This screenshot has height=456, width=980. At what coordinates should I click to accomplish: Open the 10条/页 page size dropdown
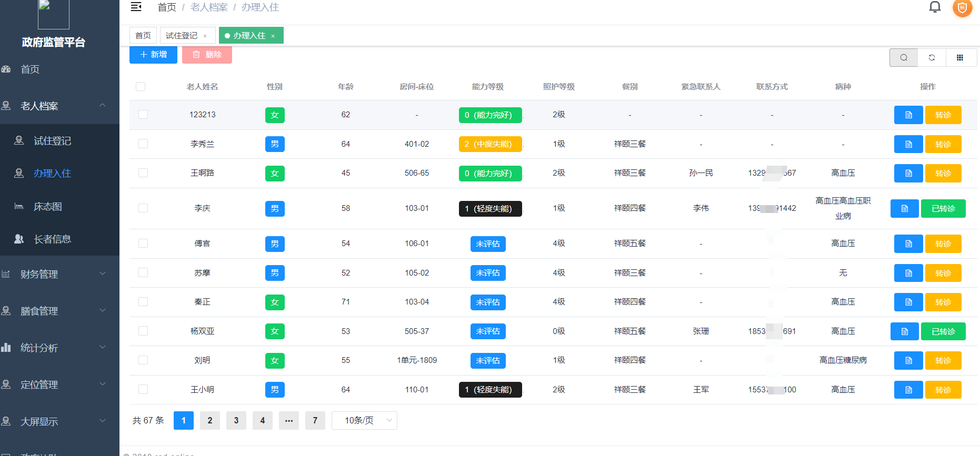click(364, 420)
